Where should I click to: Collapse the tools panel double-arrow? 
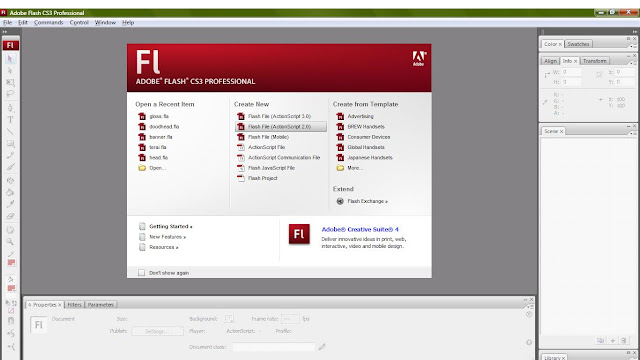(5, 31)
